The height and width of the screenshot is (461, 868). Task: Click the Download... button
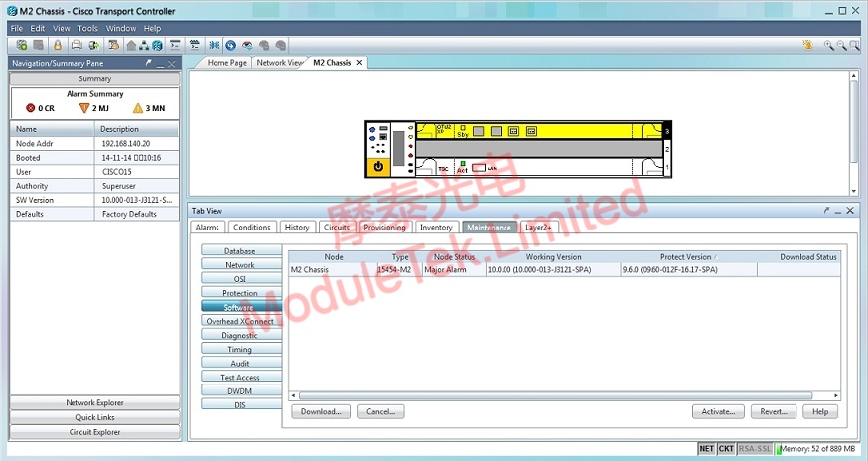[x=321, y=411]
